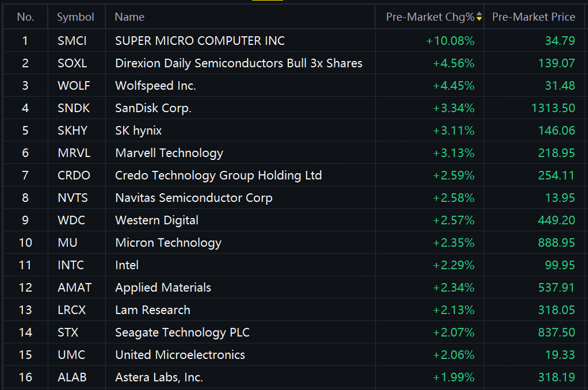Viewport: 588px width, 390px height.
Task: Open Micron Technology stock row
Action: click(x=294, y=242)
